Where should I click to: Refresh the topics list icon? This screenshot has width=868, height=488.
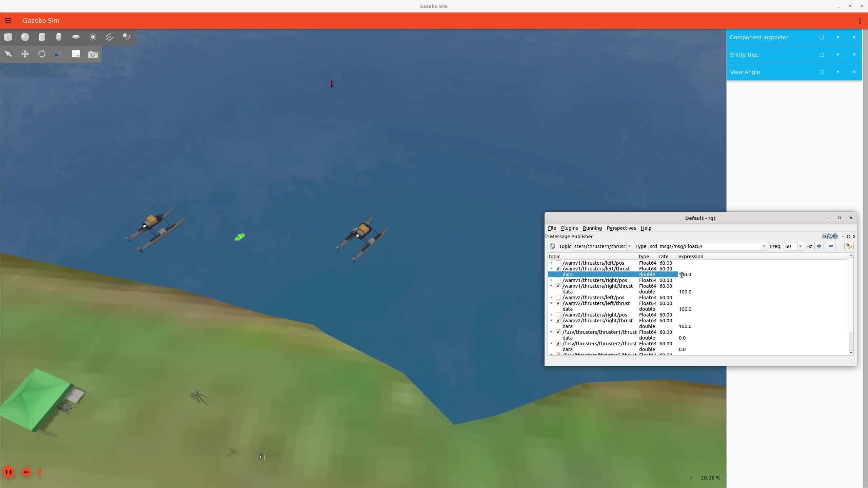(552, 246)
